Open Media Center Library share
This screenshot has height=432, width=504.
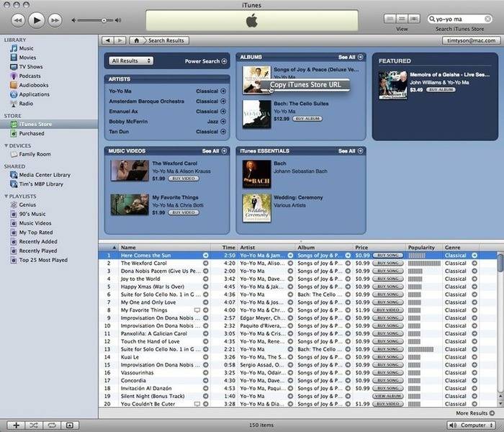pos(45,175)
